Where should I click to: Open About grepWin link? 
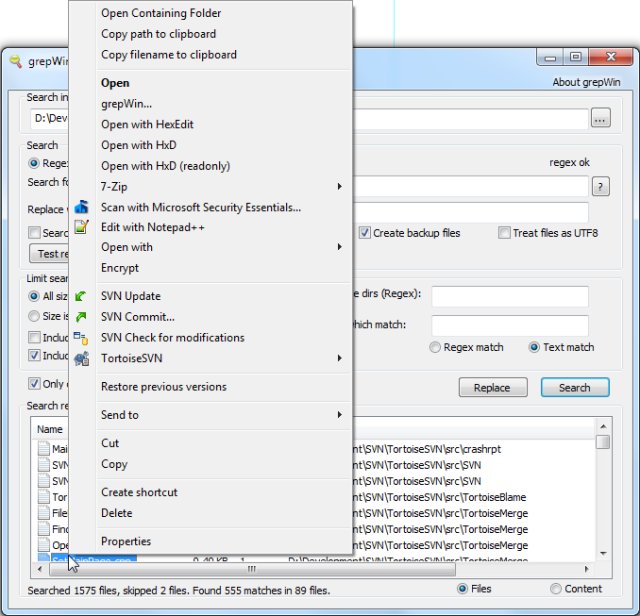[x=586, y=82]
